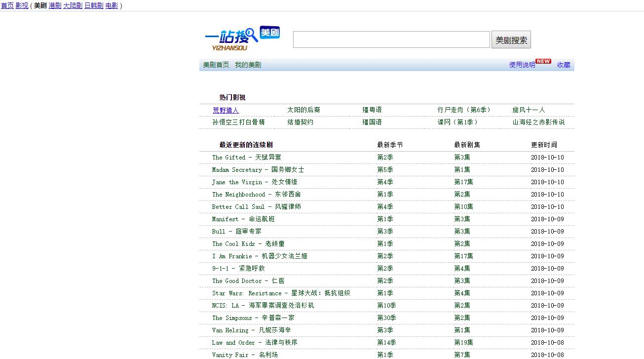Open Jane the Virgin - 处女情缘
The height and width of the screenshot is (359, 644).
click(x=255, y=182)
